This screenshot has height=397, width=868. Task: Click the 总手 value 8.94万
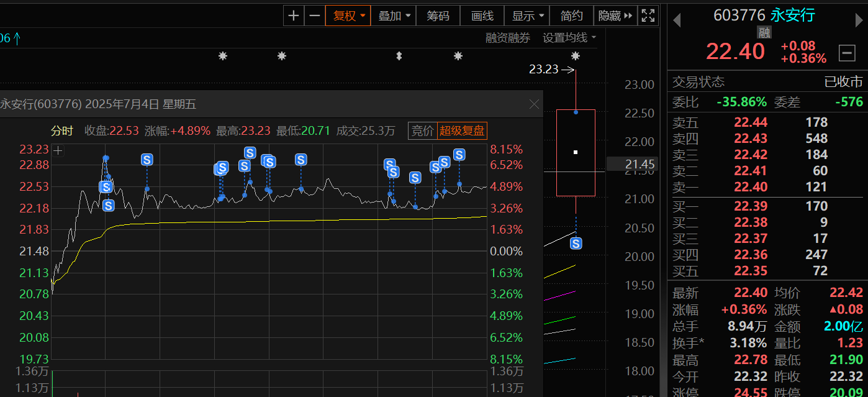(747, 326)
